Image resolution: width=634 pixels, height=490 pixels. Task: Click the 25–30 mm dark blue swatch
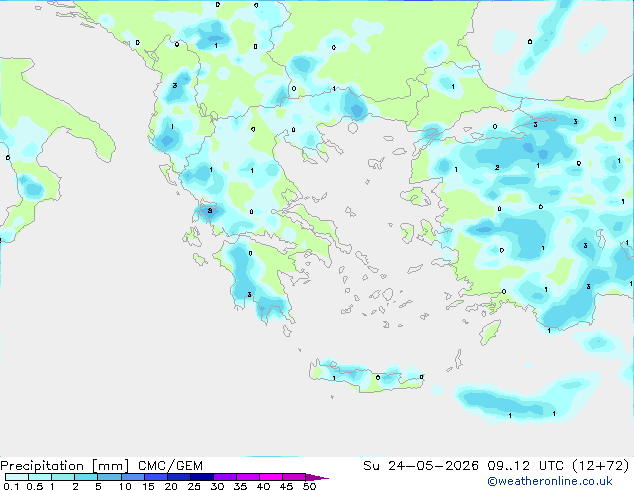pos(201,477)
